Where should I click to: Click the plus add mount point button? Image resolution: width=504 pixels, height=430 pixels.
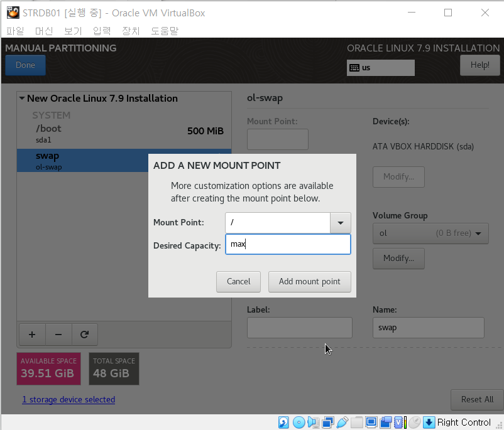32,335
